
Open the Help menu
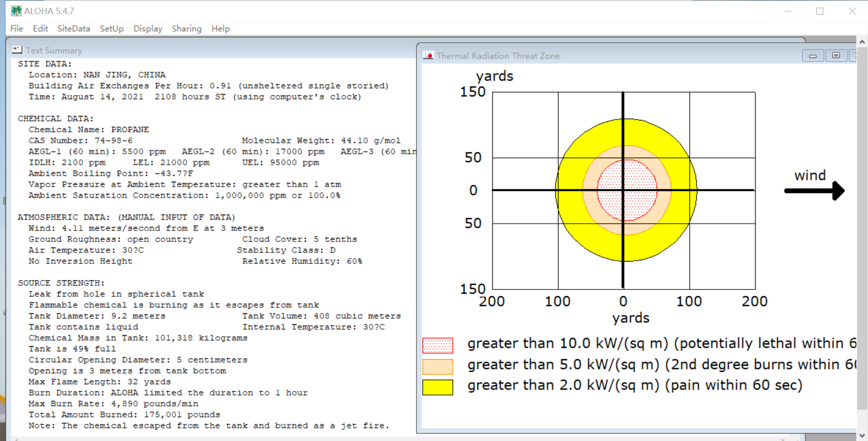pyautogui.click(x=220, y=28)
